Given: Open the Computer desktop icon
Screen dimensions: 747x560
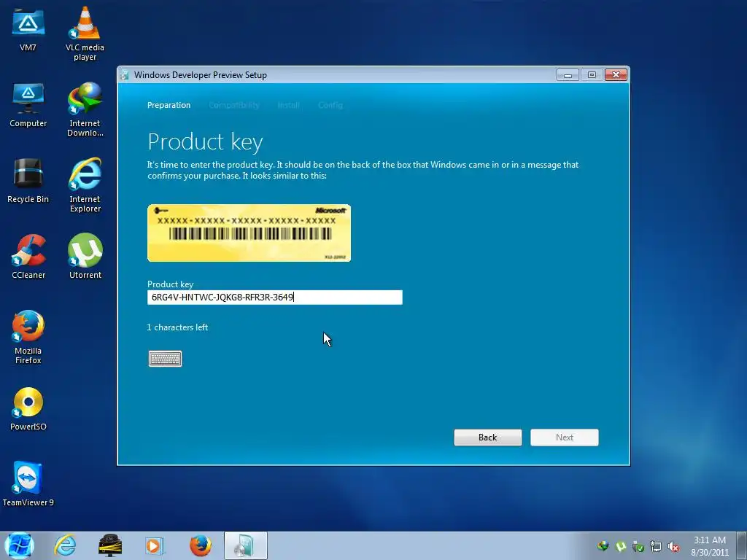Looking at the screenshot, I should click(x=28, y=105).
